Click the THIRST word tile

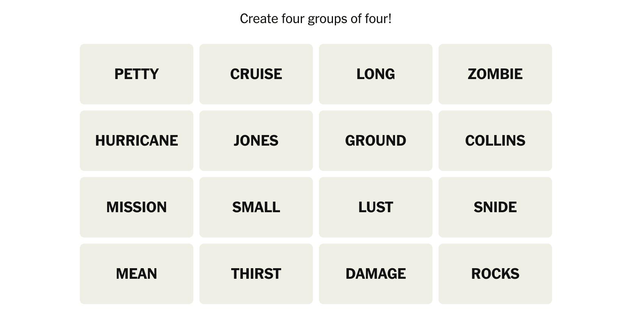[256, 274]
